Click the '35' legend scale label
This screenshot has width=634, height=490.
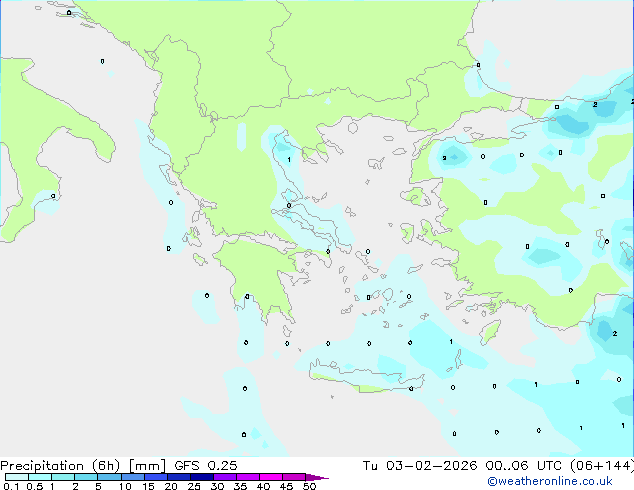click(240, 486)
